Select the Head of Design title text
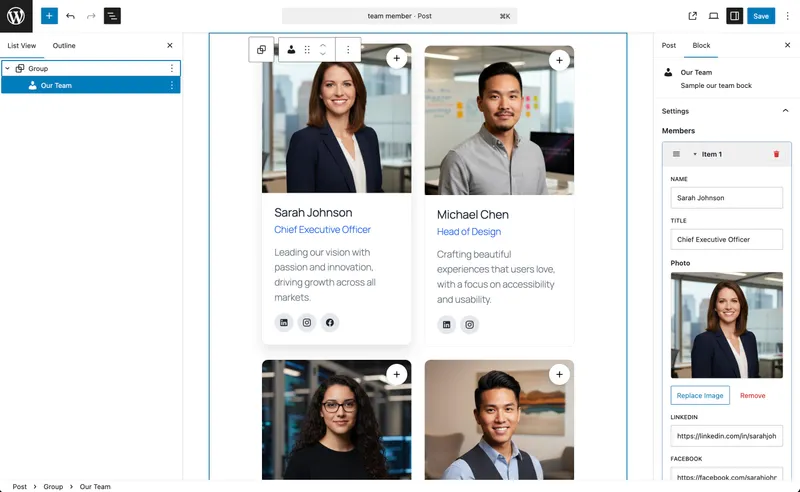 point(469,232)
